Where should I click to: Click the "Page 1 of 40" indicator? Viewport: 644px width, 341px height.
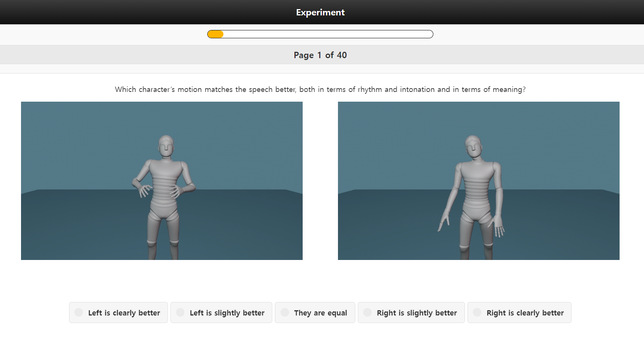[x=320, y=55]
